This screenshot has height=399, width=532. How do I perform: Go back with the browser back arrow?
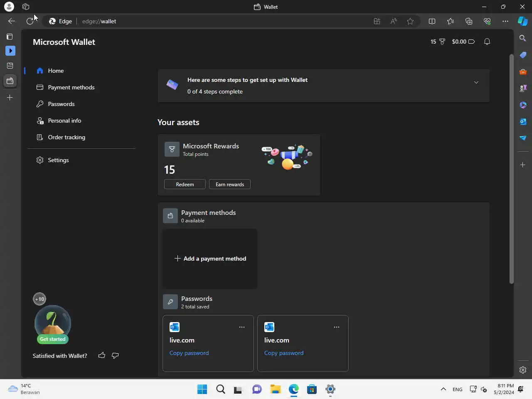(11, 21)
